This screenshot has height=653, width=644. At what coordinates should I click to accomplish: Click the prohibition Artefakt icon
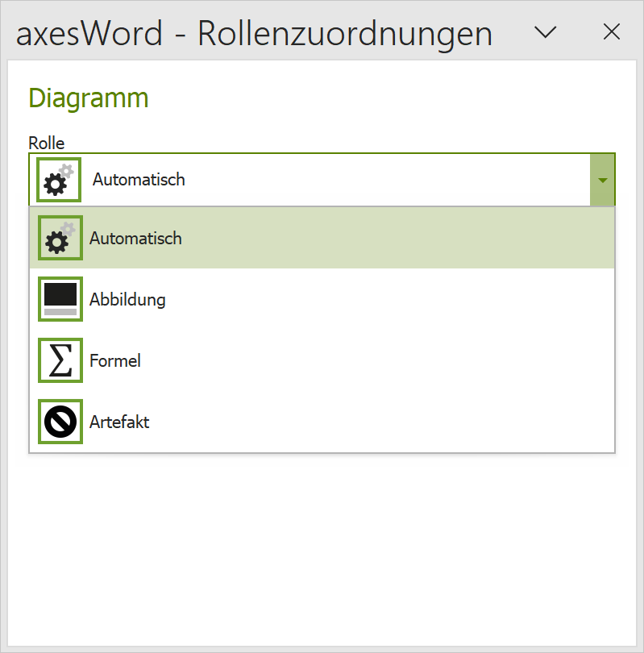(x=60, y=422)
